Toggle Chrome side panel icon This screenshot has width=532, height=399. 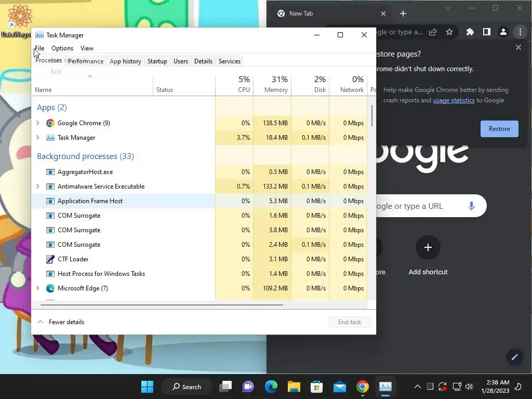[486, 32]
